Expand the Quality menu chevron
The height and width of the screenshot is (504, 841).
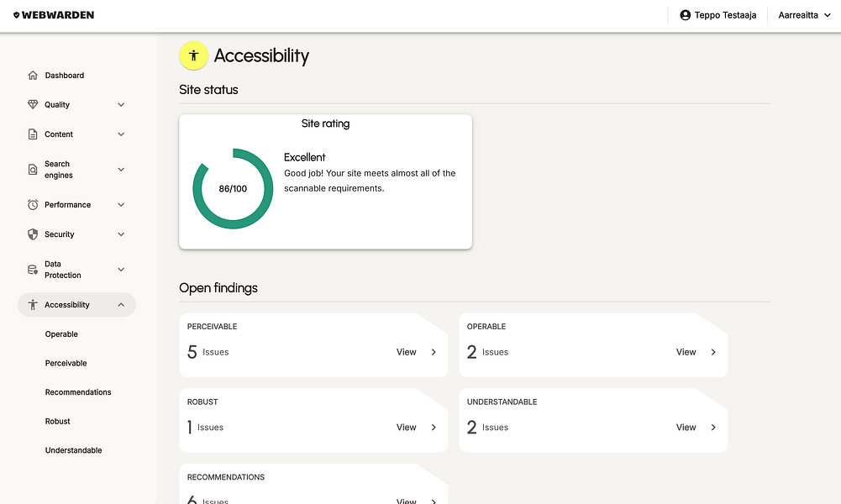(121, 105)
